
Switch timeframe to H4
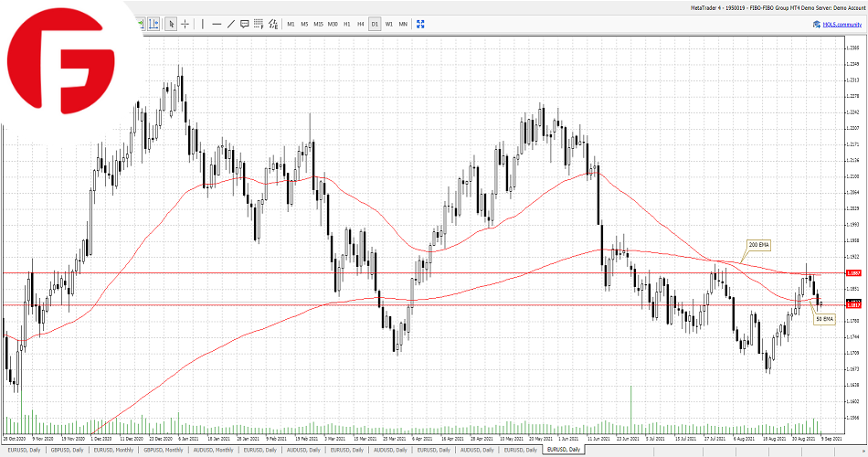361,24
